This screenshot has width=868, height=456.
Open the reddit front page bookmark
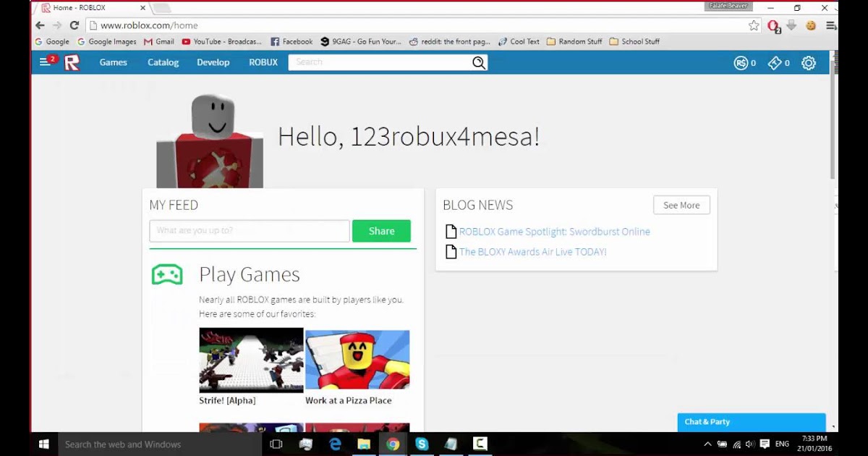coord(450,42)
